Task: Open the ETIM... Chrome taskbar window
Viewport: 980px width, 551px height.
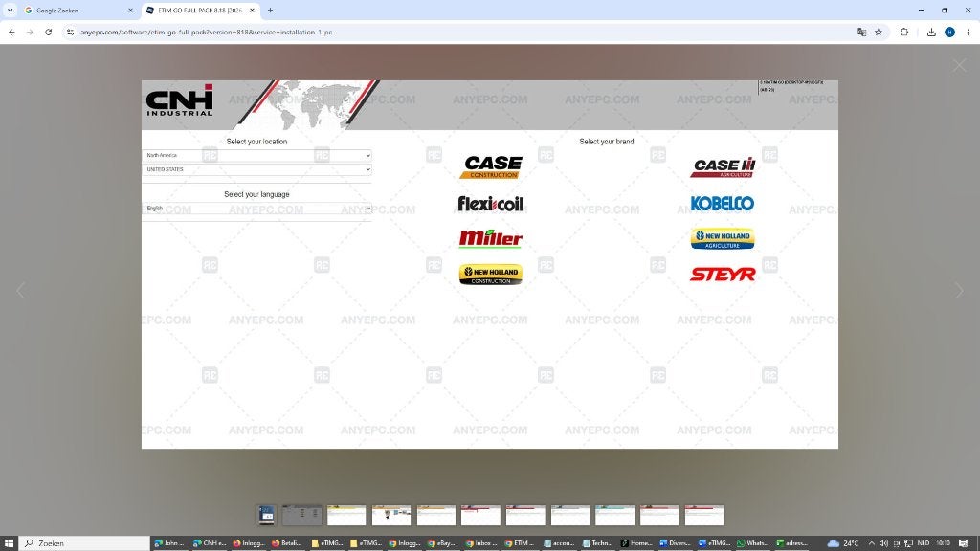Action: pos(521,543)
